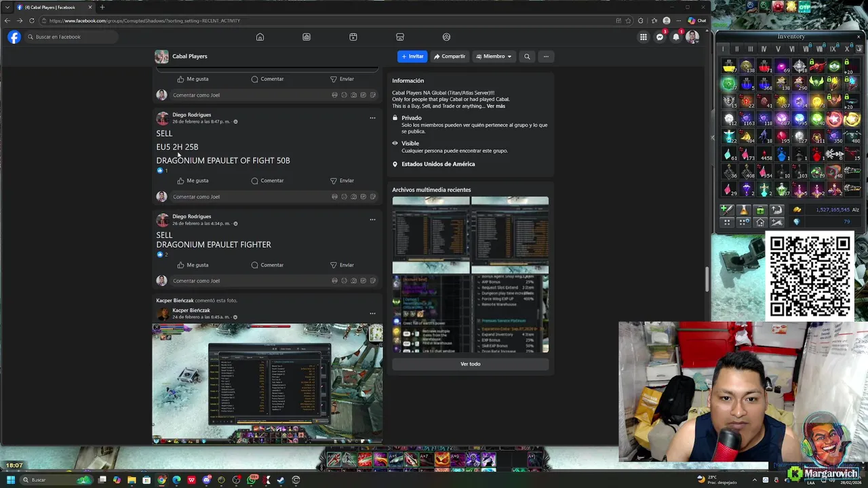Reload the browser page
Viewport: 868px width, 488px height.
point(31,20)
